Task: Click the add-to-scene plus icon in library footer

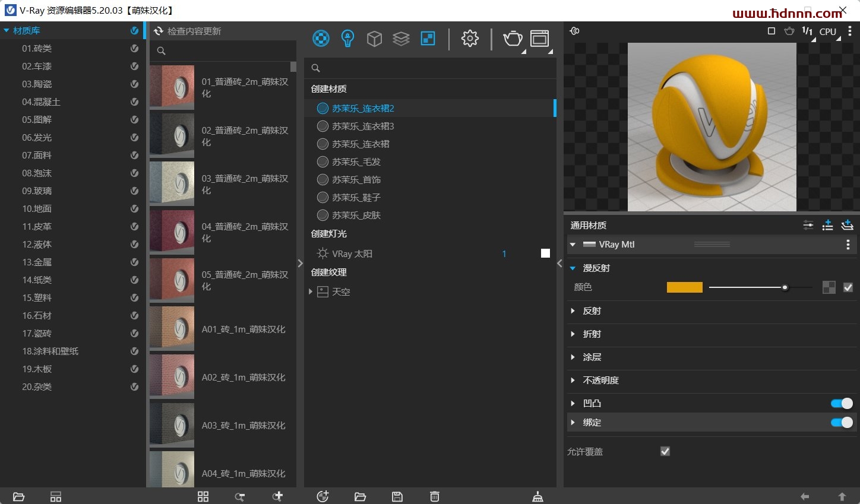Action: tap(277, 496)
